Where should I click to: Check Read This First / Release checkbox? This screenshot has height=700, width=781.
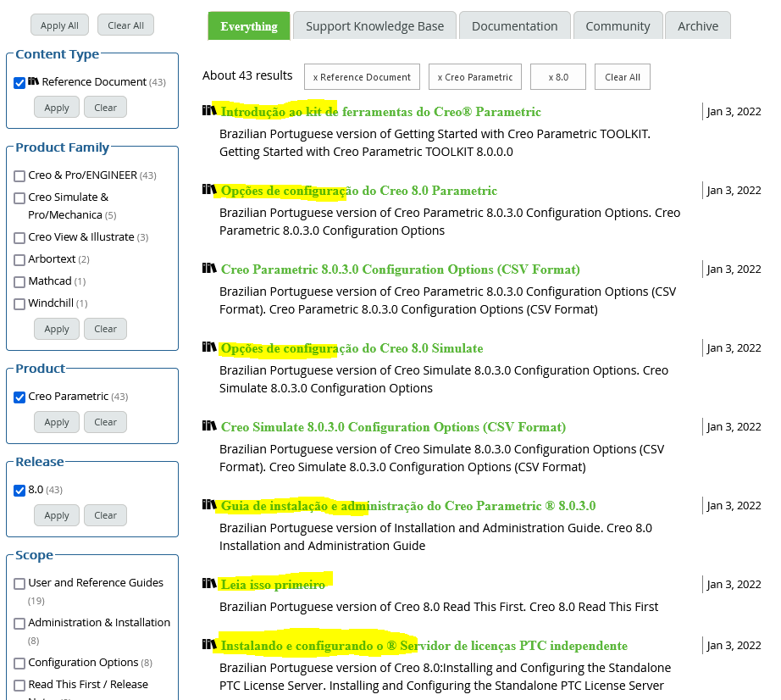coord(19,685)
